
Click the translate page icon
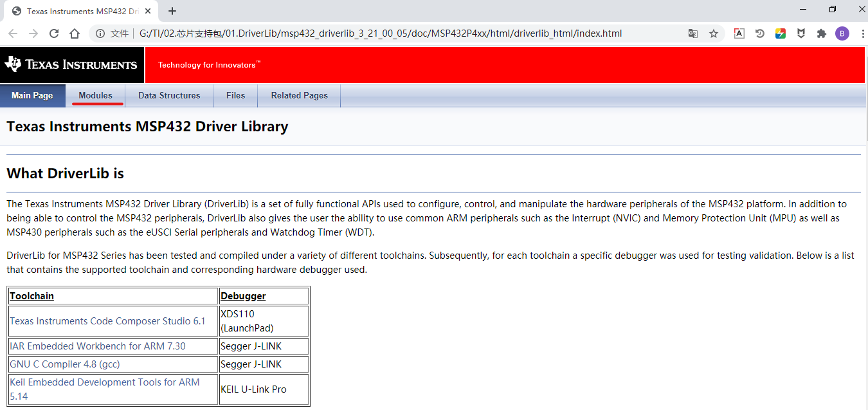point(693,33)
